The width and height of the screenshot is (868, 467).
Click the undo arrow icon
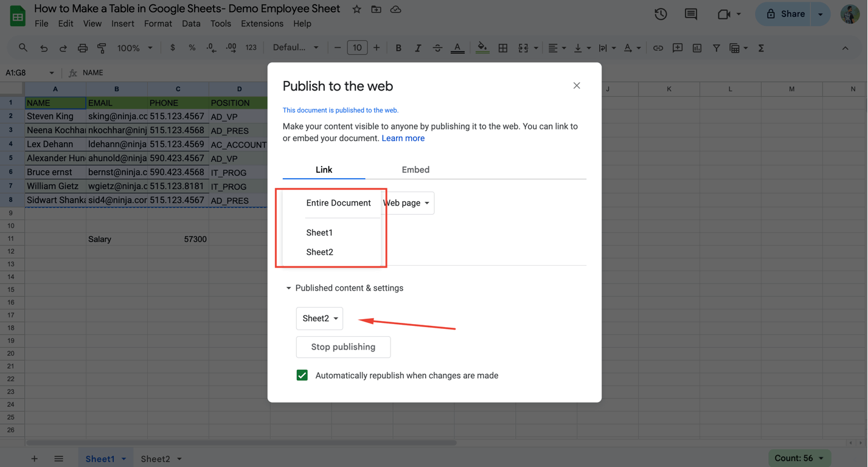(43, 48)
